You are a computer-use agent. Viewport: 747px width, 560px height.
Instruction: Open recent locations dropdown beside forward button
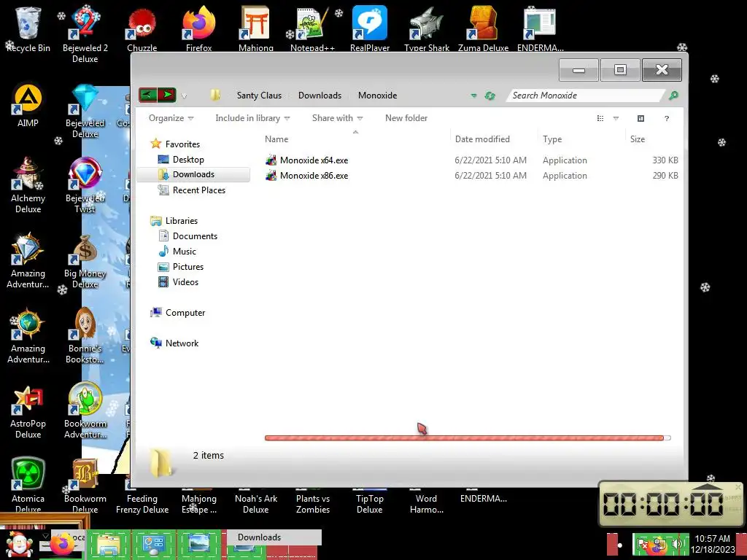coord(184,96)
